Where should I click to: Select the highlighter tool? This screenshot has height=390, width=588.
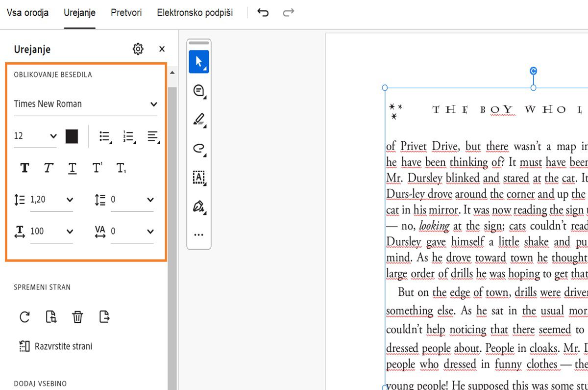pyautogui.click(x=198, y=119)
